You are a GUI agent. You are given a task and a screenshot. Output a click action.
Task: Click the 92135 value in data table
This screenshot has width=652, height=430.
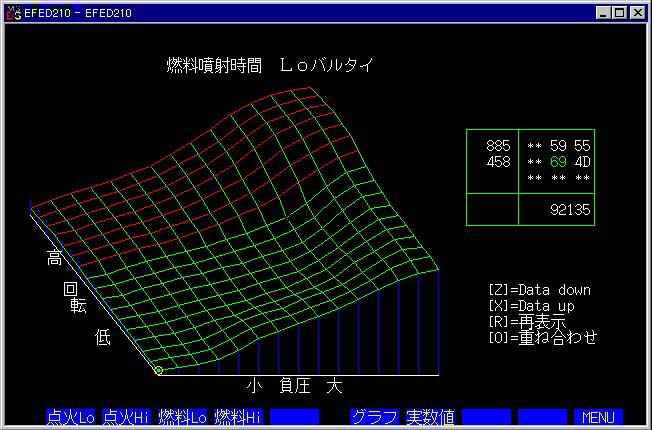point(571,210)
